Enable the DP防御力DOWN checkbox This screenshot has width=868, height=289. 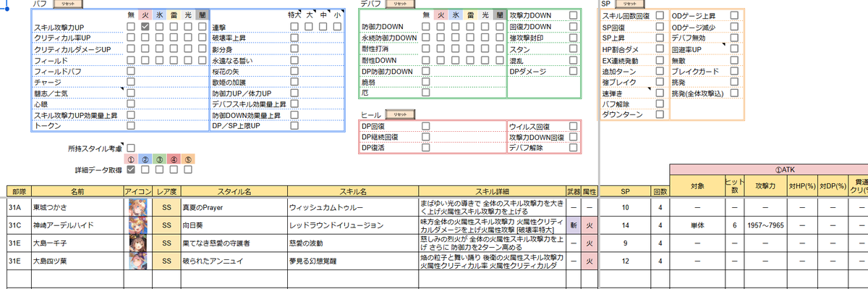426,71
